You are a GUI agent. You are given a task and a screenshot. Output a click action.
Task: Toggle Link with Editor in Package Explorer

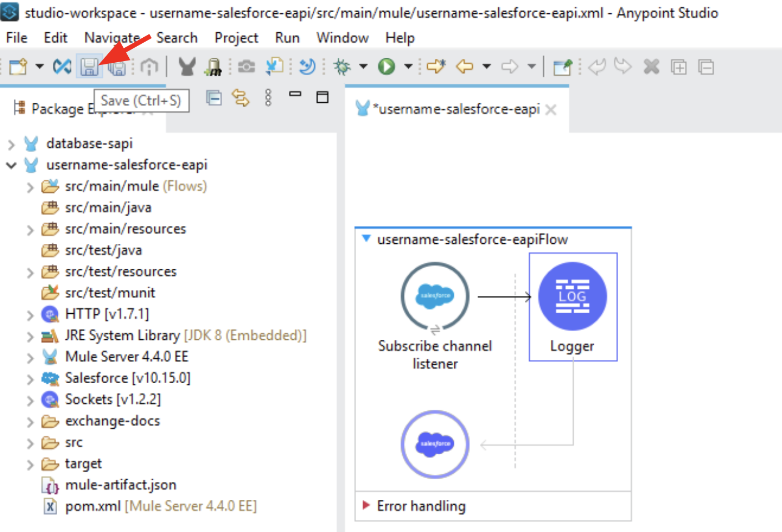coord(240,98)
